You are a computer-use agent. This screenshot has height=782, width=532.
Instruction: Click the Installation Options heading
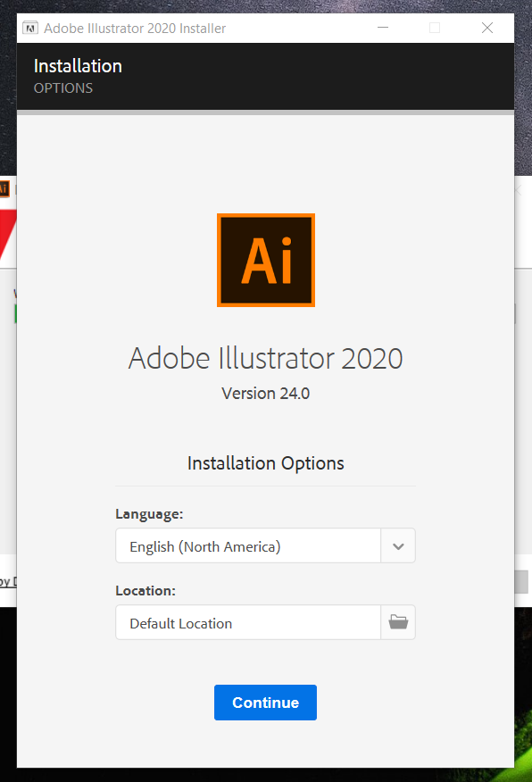266,463
